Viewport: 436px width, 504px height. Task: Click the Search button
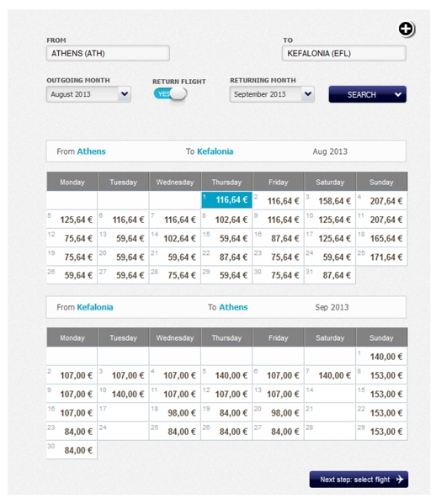pos(367,94)
